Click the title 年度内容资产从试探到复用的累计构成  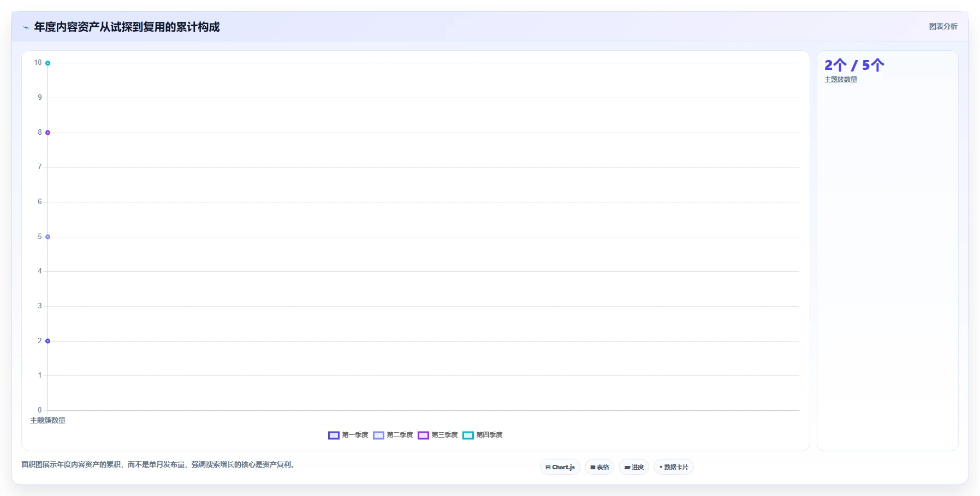[x=127, y=27]
